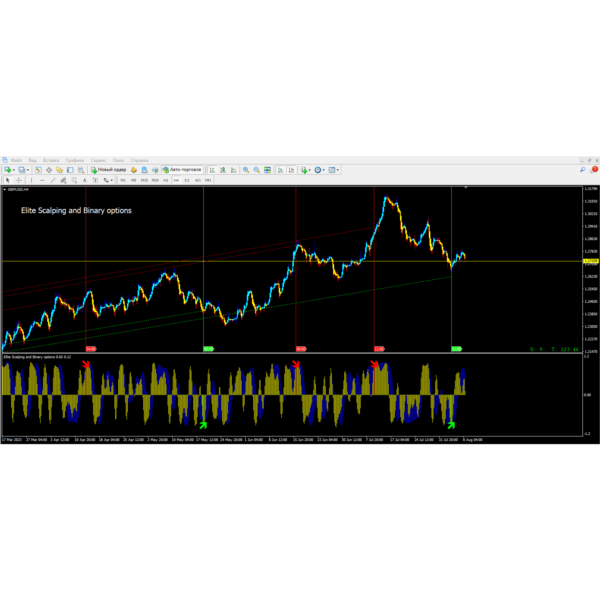Switch chart to candlesticks mode

223,170
